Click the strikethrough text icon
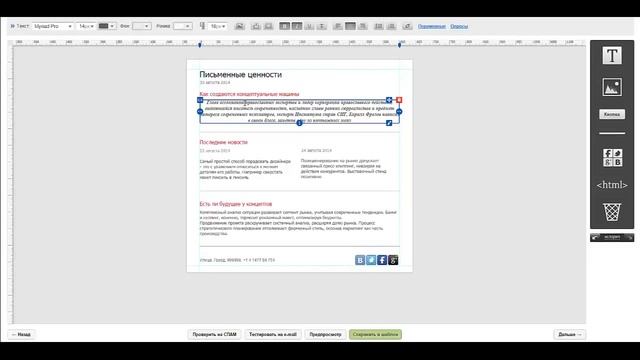 point(322,26)
